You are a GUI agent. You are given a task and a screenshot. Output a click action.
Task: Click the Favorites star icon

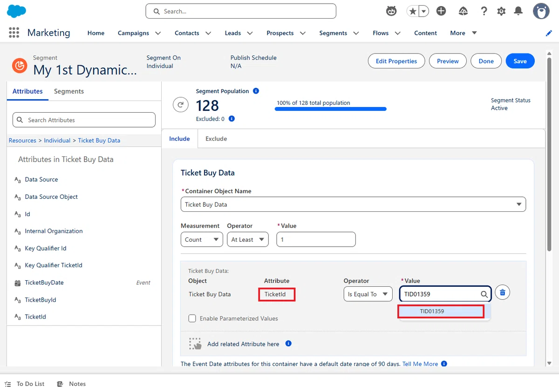pos(412,11)
